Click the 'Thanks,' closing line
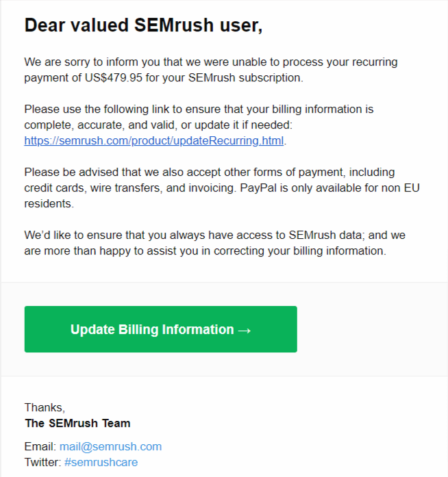Viewport: 448px width, 477px height. point(45,408)
